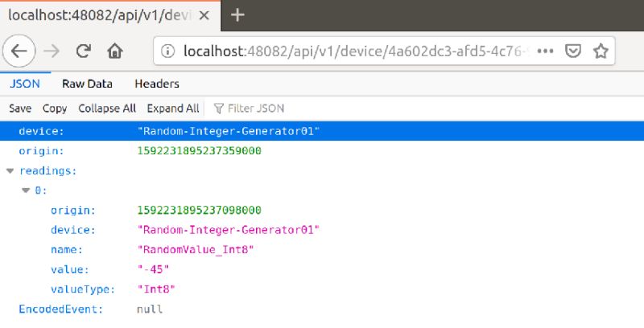This screenshot has width=644, height=328.
Task: Click the null value of EncodedEvent
Action: 150,309
